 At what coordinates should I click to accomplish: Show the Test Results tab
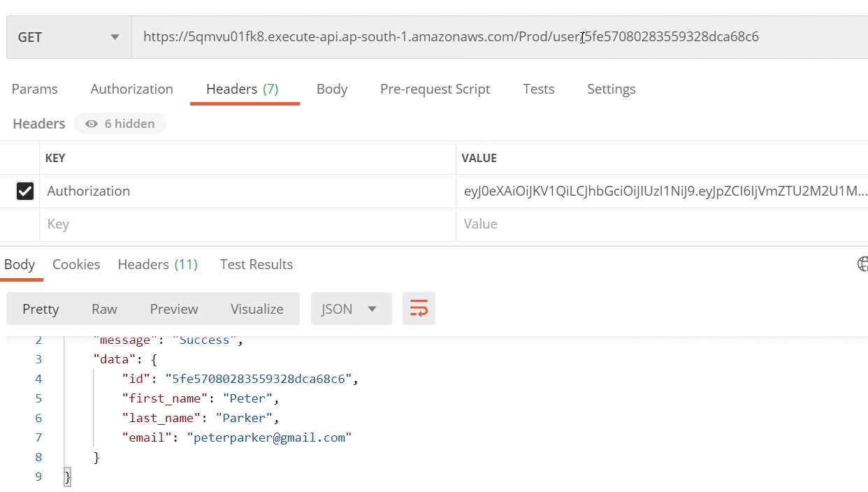pos(256,264)
